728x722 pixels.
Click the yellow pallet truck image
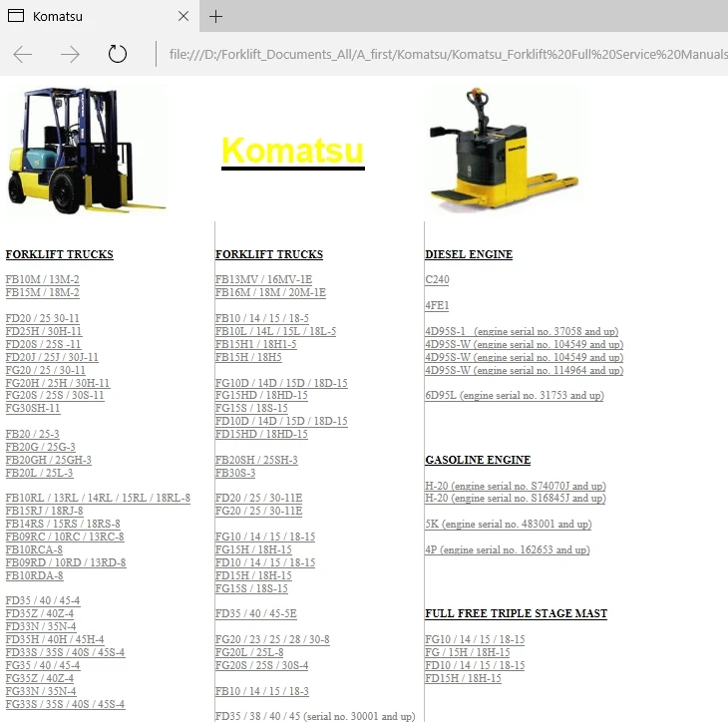pyautogui.click(x=504, y=150)
